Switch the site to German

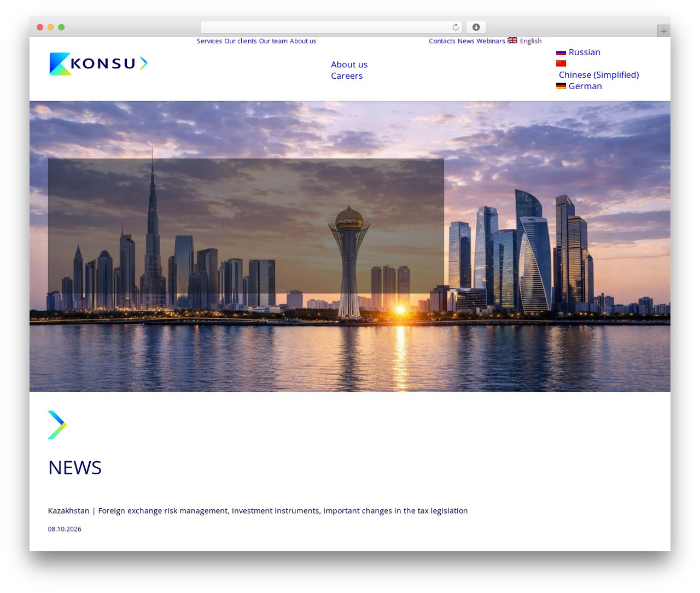585,86
